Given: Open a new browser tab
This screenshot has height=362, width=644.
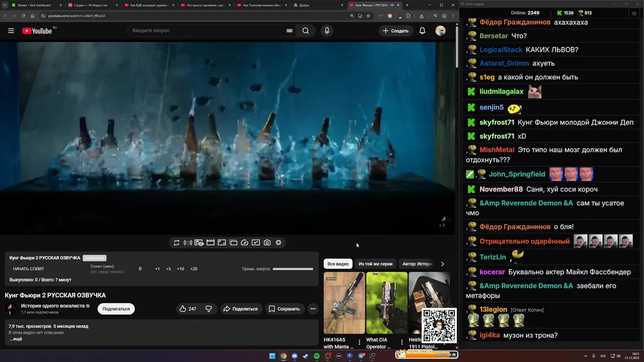Looking at the screenshot, I should click(x=407, y=5).
